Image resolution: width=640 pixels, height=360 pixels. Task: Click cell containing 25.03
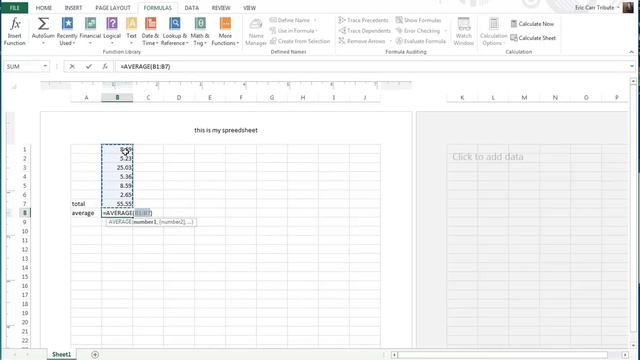[117, 167]
